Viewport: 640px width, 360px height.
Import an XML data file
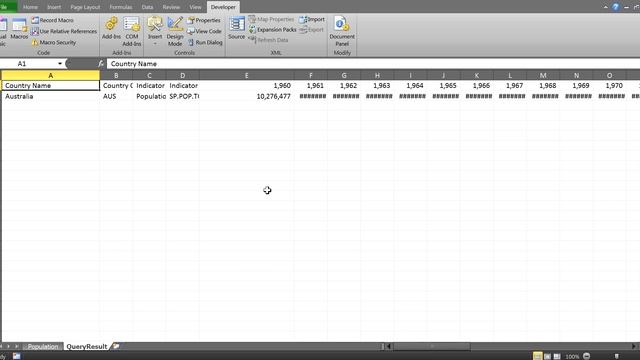(x=312, y=19)
